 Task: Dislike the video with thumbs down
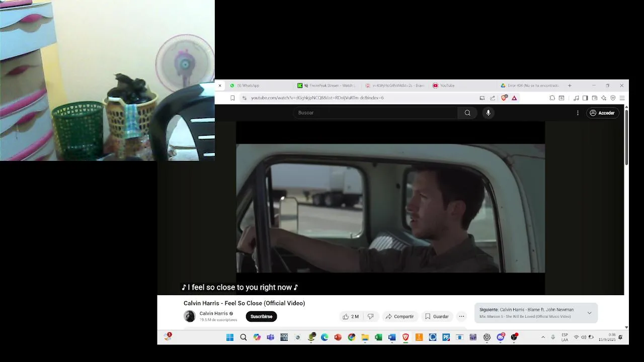click(371, 316)
